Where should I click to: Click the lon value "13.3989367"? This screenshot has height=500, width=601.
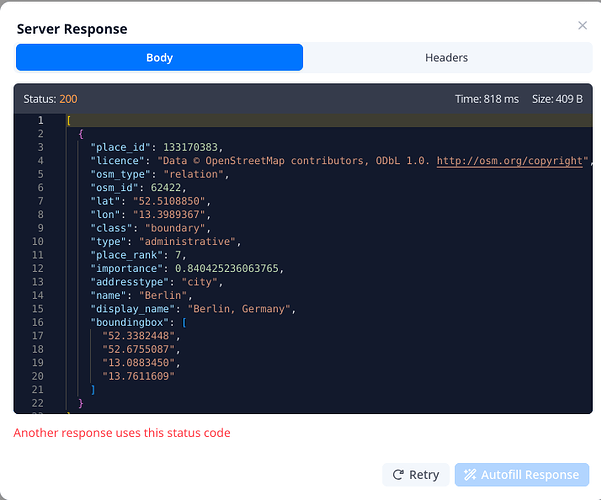pyautogui.click(x=169, y=214)
